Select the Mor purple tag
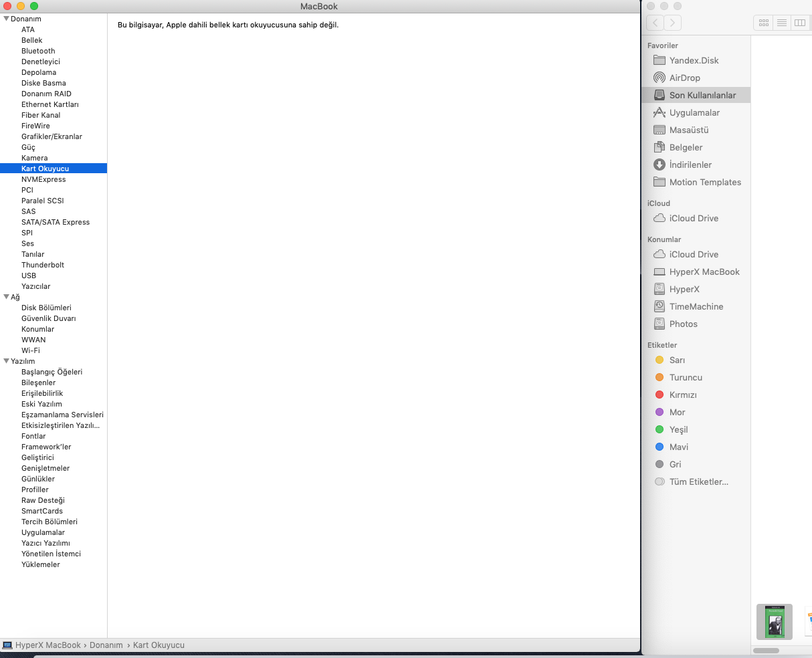 (x=659, y=412)
